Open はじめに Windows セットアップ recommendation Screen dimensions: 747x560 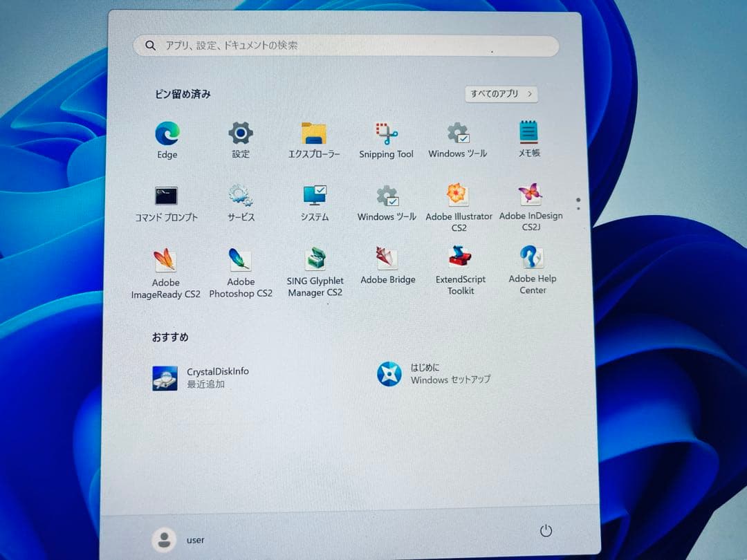pos(434,374)
